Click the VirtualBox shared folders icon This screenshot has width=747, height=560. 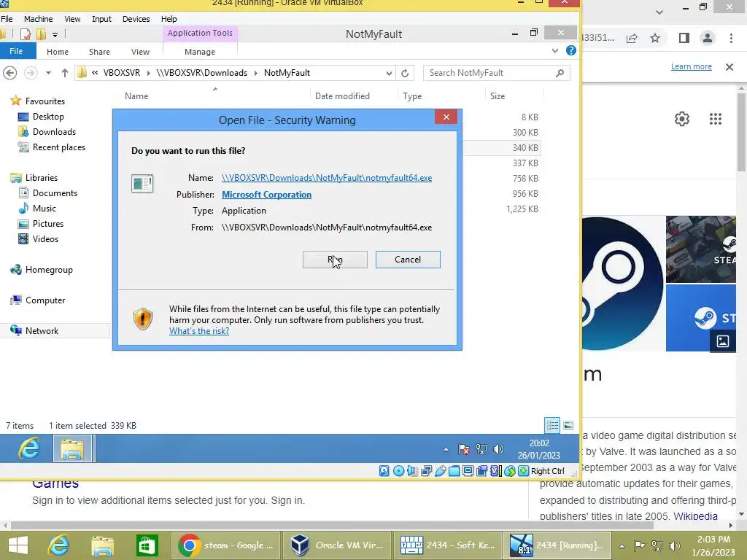[454, 471]
